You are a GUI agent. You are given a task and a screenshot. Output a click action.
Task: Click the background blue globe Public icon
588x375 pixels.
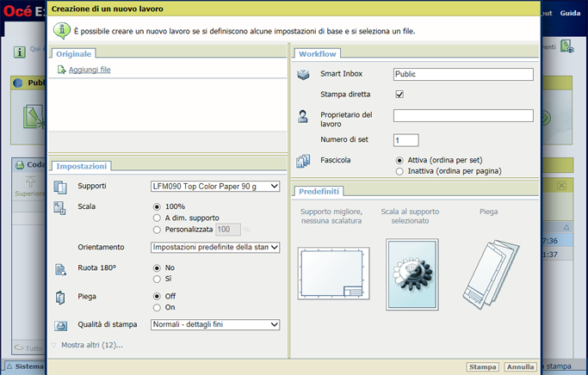(x=17, y=83)
